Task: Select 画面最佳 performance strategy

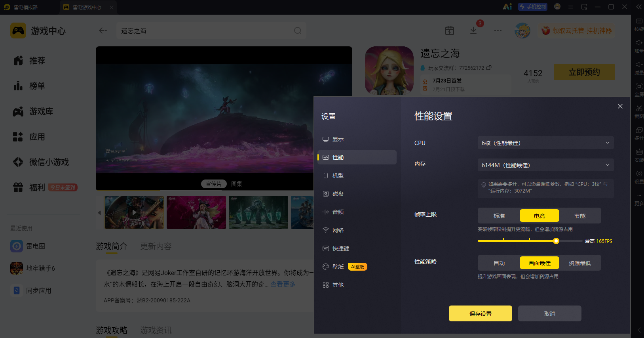Action: [540, 263]
